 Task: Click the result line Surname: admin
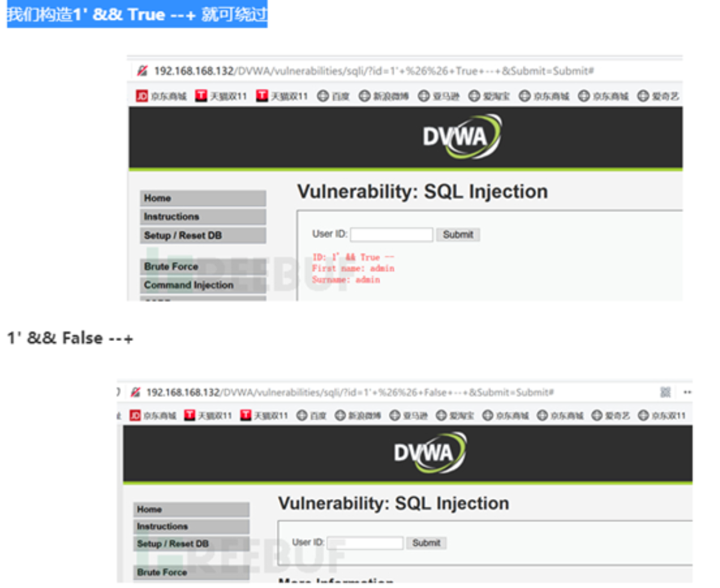346,279
